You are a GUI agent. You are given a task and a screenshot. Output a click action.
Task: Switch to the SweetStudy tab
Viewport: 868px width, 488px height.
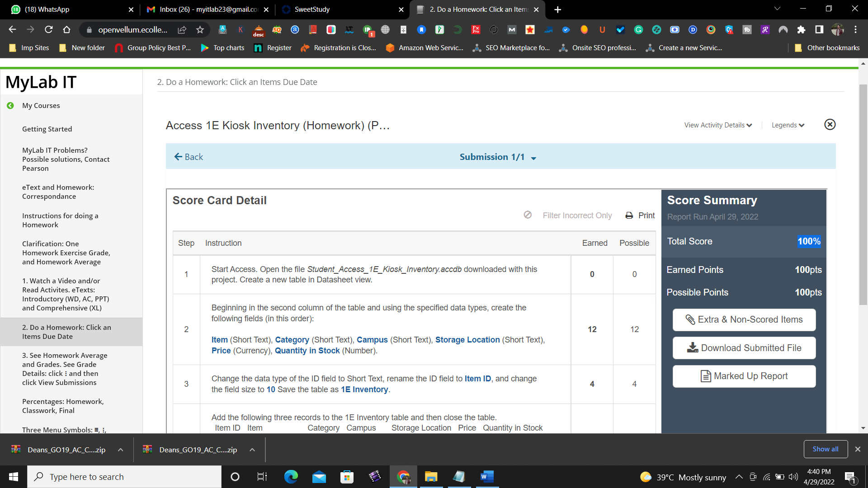coord(337,9)
